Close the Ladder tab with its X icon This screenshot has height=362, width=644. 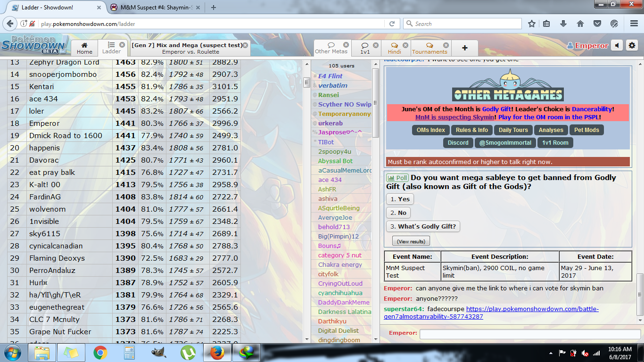[122, 45]
